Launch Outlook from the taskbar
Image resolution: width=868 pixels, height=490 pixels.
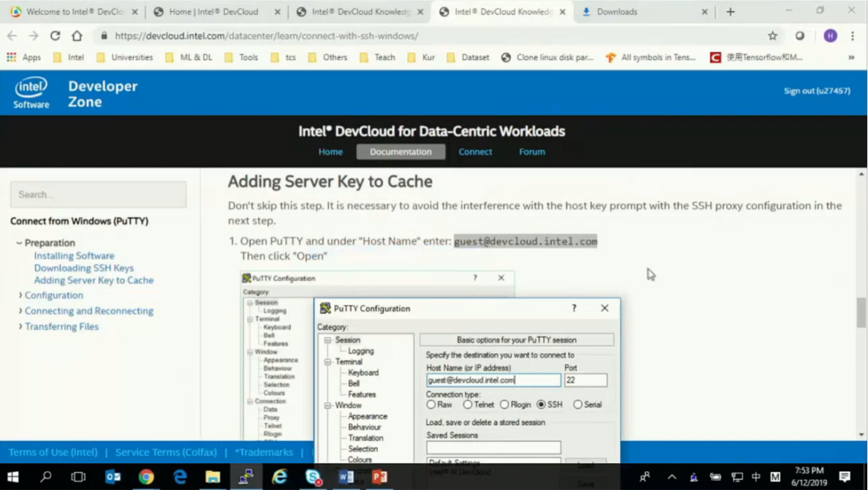coord(113,477)
